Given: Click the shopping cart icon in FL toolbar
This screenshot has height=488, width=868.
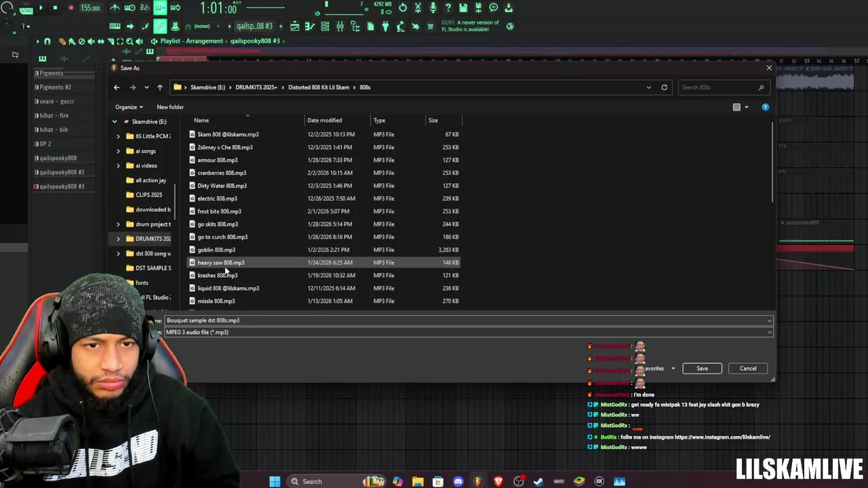Looking at the screenshot, I should click(430, 26).
